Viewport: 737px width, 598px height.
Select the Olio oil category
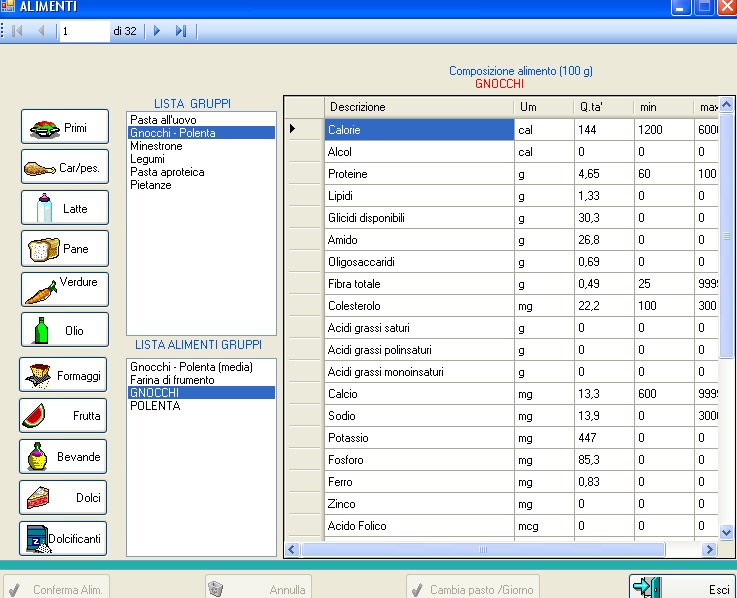[x=65, y=330]
